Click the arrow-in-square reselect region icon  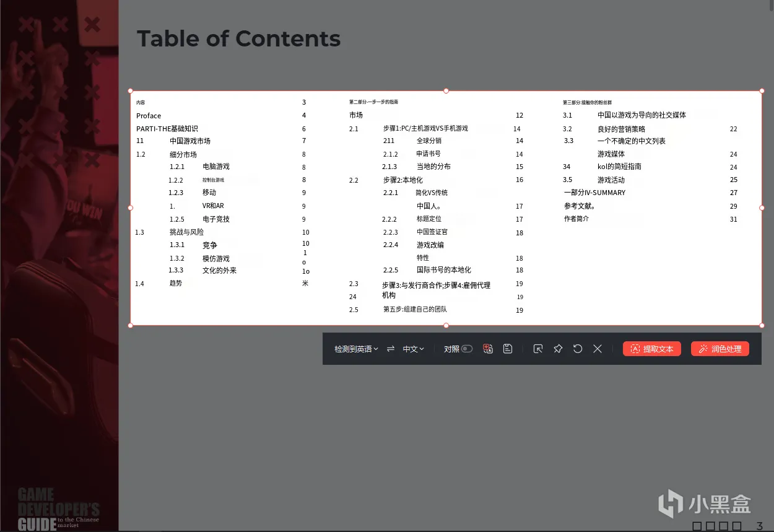click(x=538, y=349)
